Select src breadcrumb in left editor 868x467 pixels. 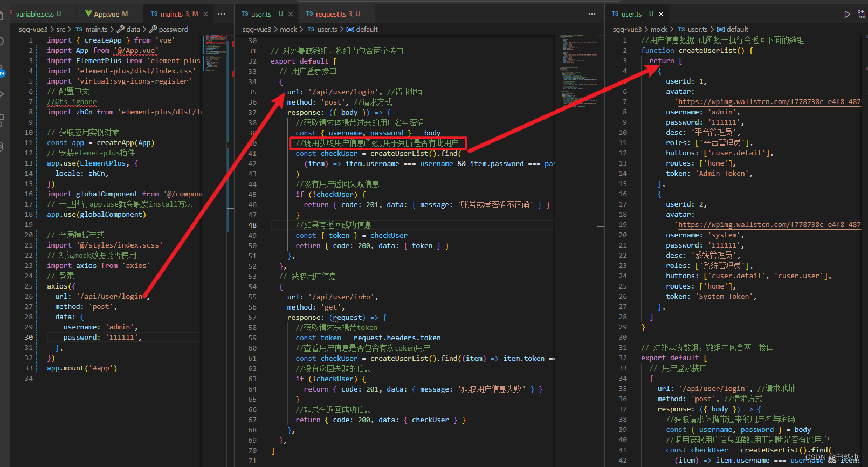tap(61, 29)
